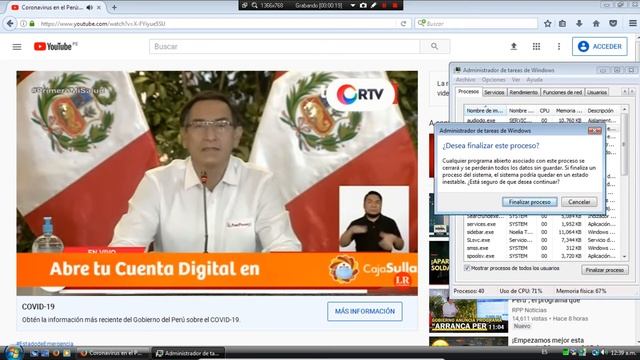Confirm with the dialog Finalizar proceso button
This screenshot has height=360, width=640.
(530, 202)
